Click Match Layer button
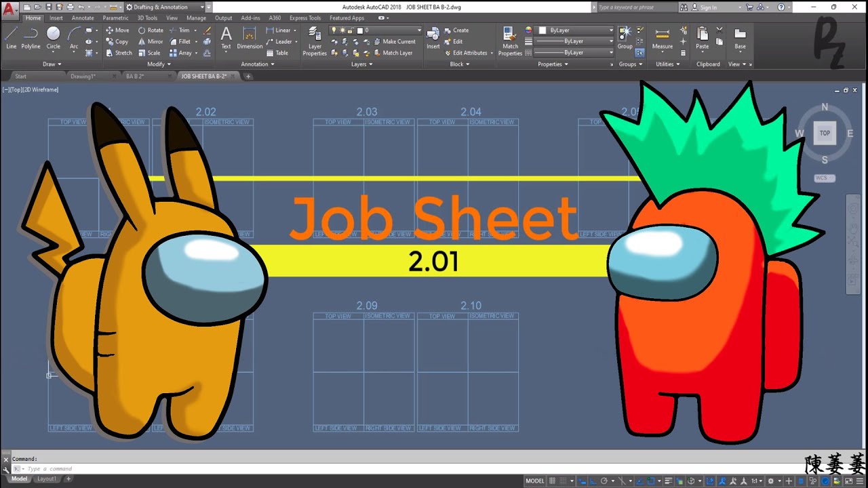 tap(393, 53)
